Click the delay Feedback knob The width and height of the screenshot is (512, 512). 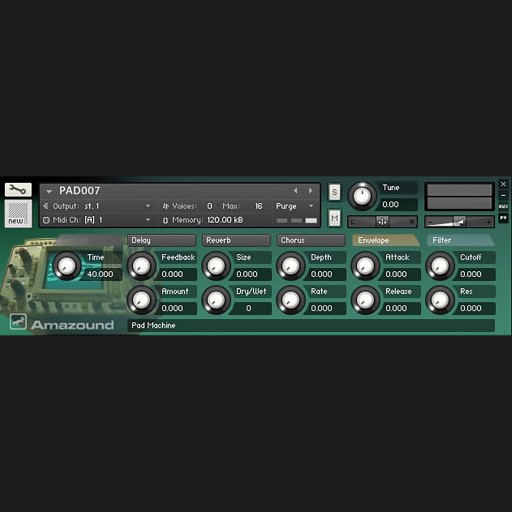[x=142, y=266]
